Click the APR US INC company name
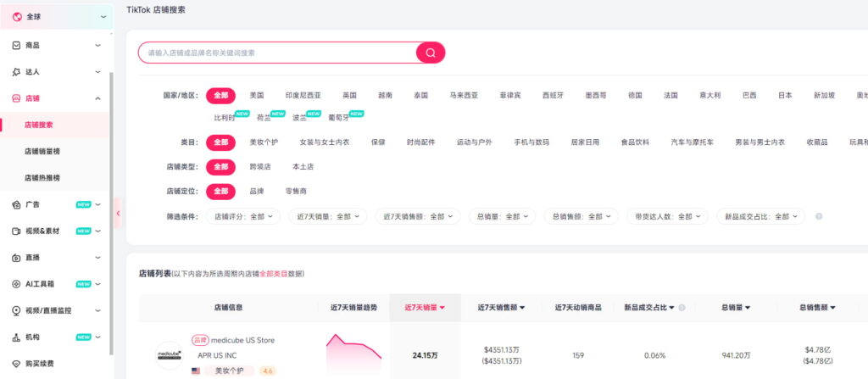The height and width of the screenshot is (379, 868). [x=217, y=356]
